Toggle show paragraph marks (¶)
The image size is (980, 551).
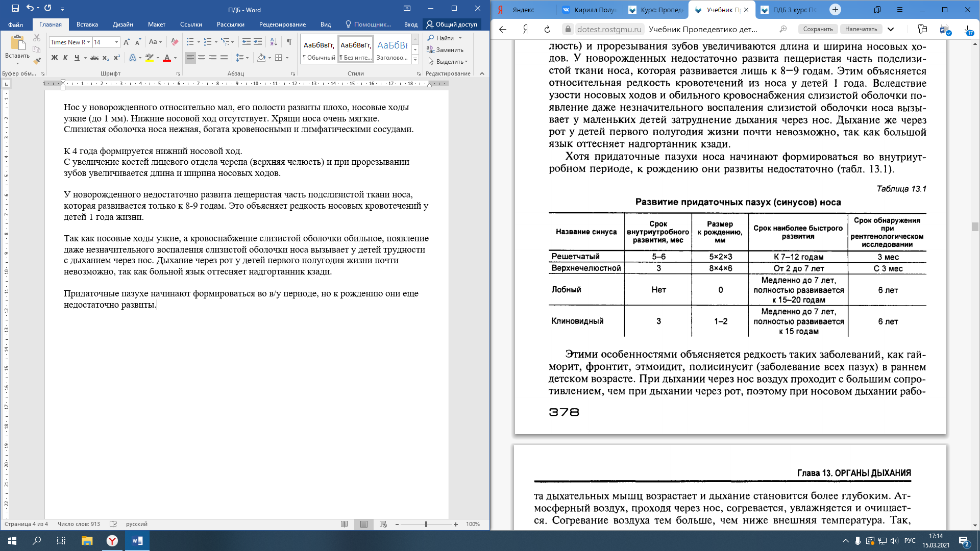pyautogui.click(x=289, y=42)
